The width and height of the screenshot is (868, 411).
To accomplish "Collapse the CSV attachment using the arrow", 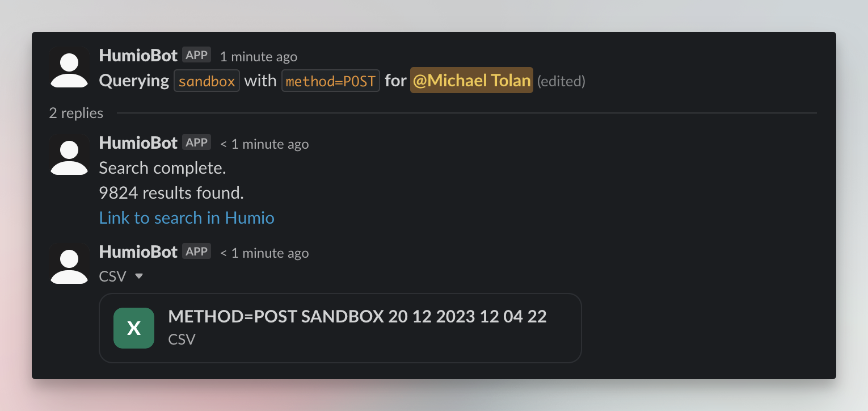I will tap(139, 276).
